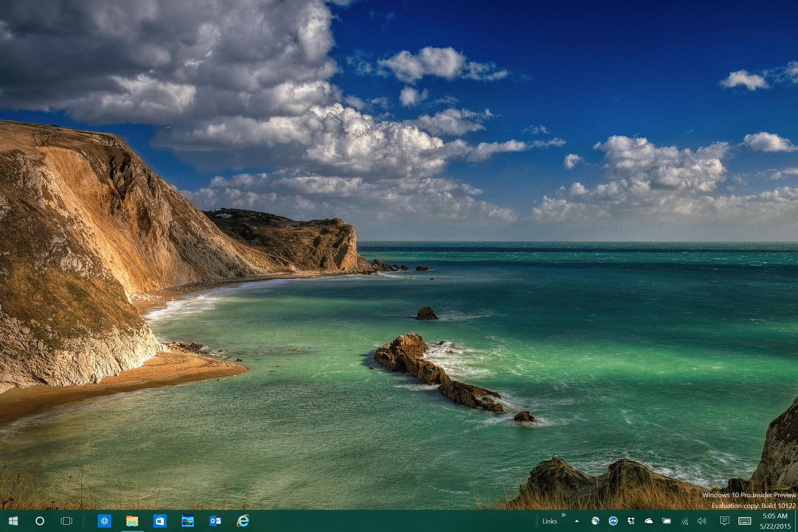Image resolution: width=798 pixels, height=532 pixels.
Task: Click the Show desktop sliver
Action: click(x=796, y=521)
